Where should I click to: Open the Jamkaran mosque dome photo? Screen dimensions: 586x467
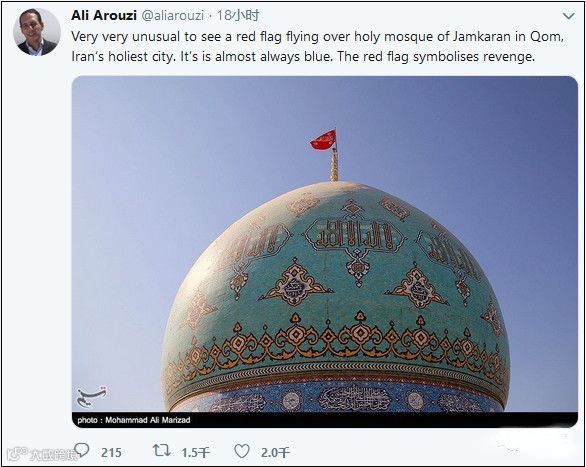point(324,251)
